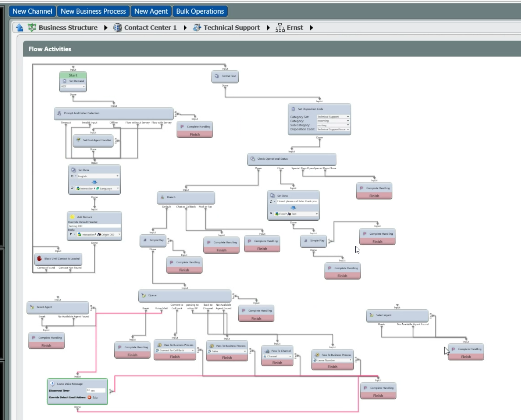Open the New Channel tab

32,11
